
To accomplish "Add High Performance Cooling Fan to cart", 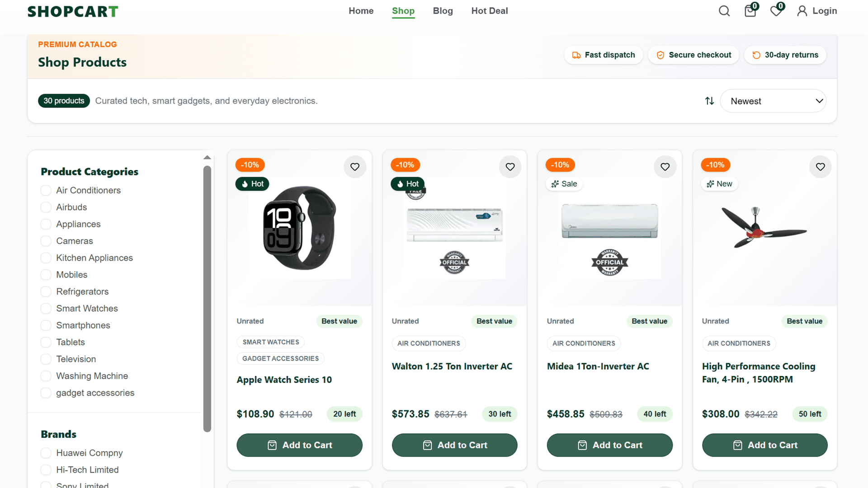I will pos(764,445).
